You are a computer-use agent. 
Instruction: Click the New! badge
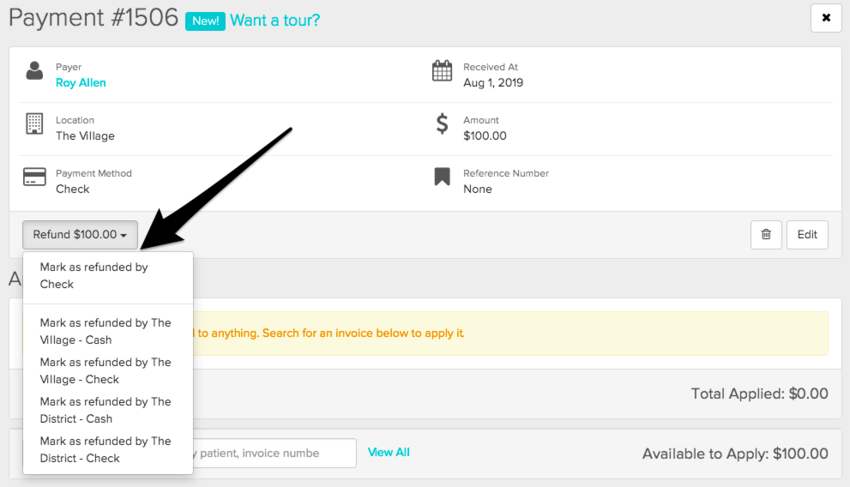coord(205,20)
